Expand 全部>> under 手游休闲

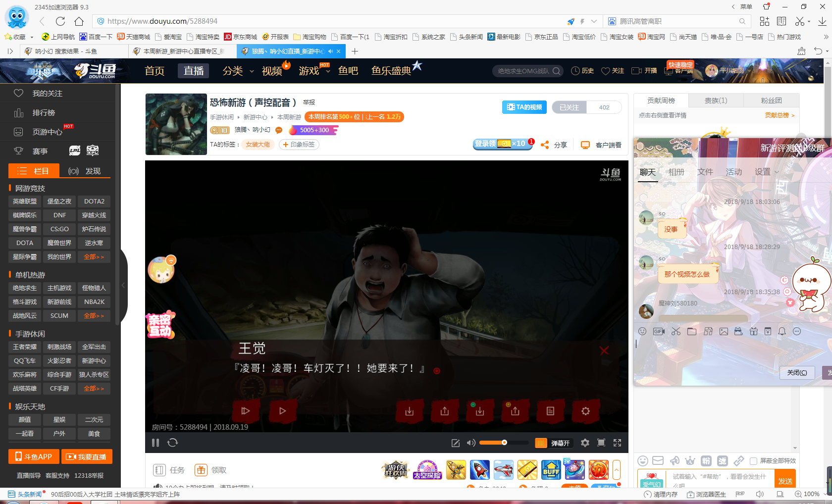coord(94,389)
